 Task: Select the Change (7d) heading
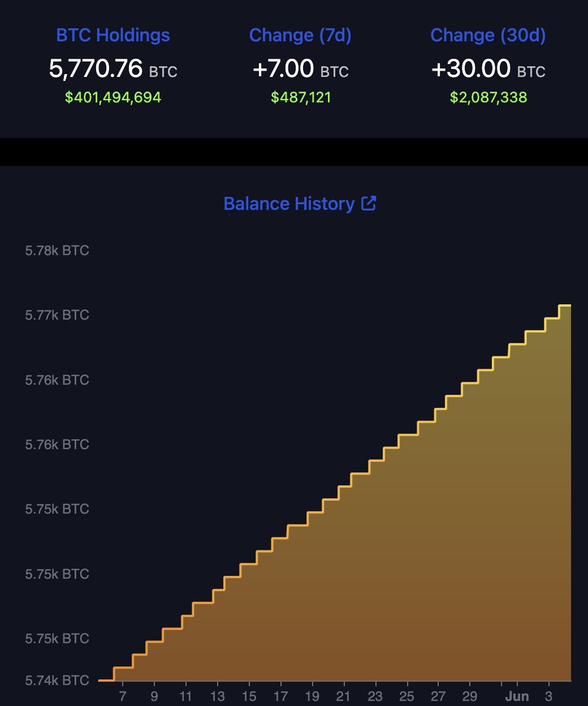[x=300, y=35]
